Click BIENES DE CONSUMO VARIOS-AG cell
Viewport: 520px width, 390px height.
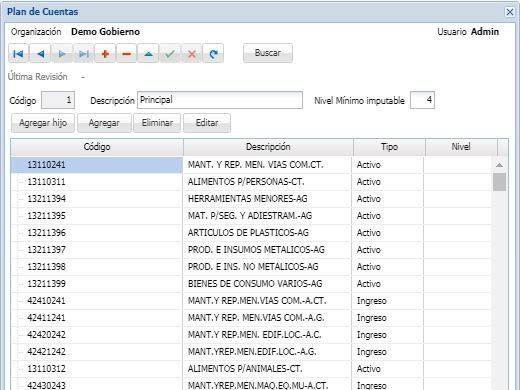click(x=267, y=284)
